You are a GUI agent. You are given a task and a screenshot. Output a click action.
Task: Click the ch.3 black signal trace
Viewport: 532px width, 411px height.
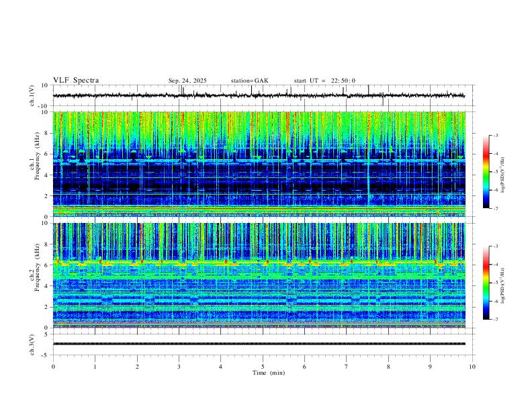[x=259, y=344]
